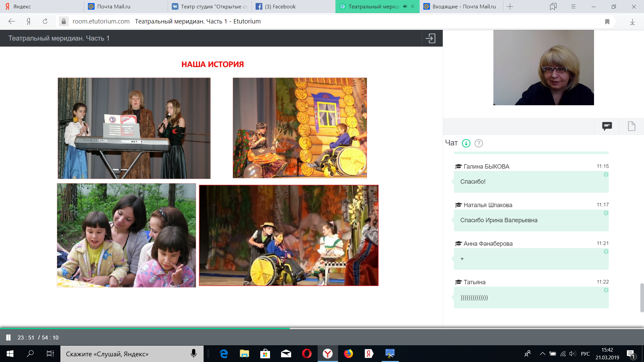This screenshot has height=362, width=644.
Task: Click the chat download arrow icon
Action: 466,143
